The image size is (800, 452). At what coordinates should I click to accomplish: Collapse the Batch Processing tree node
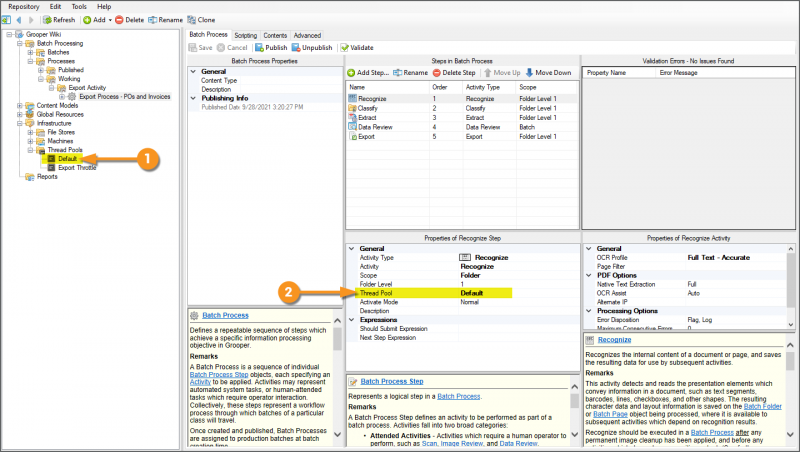(19, 43)
